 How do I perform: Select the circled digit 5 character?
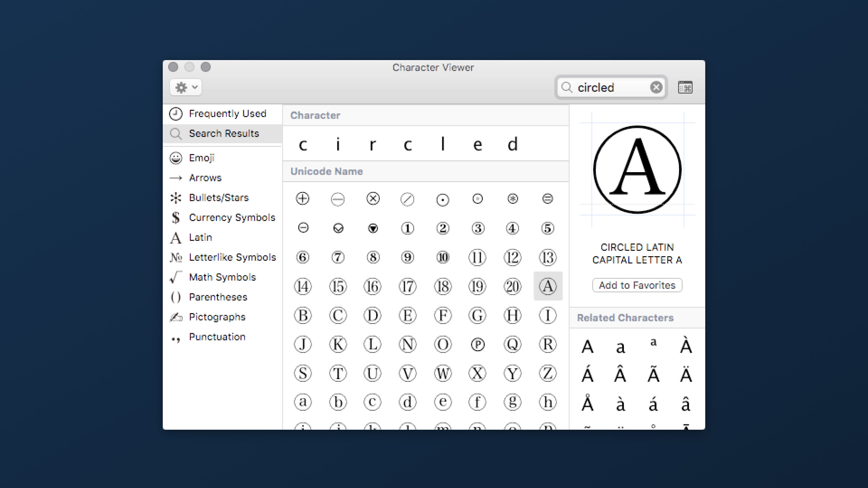pyautogui.click(x=547, y=228)
